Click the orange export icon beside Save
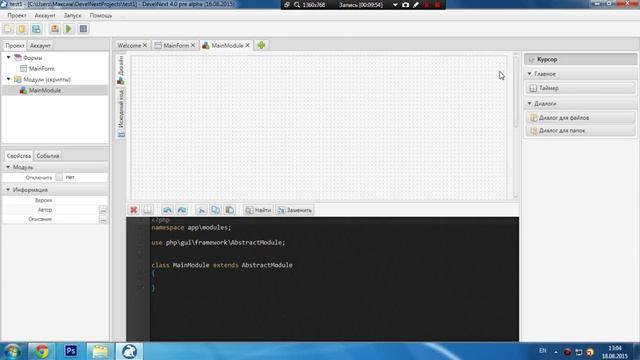The height and width of the screenshot is (360, 640). pyautogui.click(x=55, y=29)
